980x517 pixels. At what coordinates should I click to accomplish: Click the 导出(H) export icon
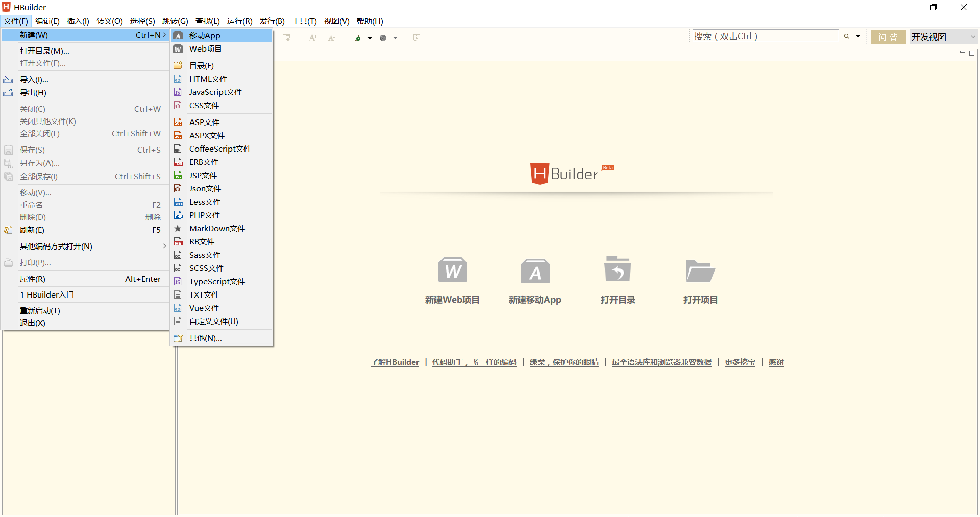8,93
